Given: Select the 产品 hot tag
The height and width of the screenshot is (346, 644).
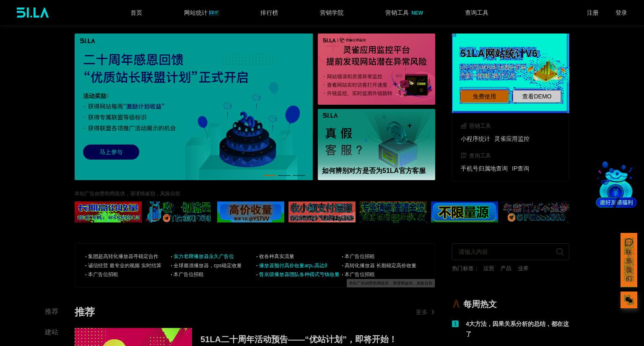Looking at the screenshot, I should [x=506, y=268].
